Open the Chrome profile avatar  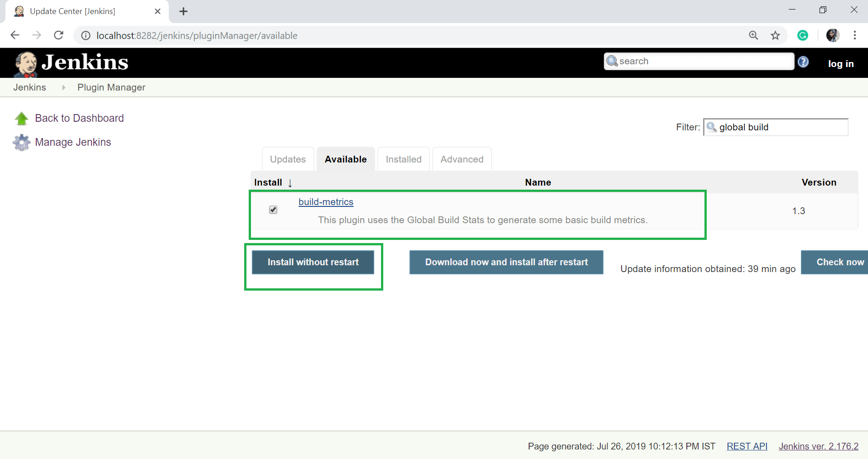click(833, 35)
